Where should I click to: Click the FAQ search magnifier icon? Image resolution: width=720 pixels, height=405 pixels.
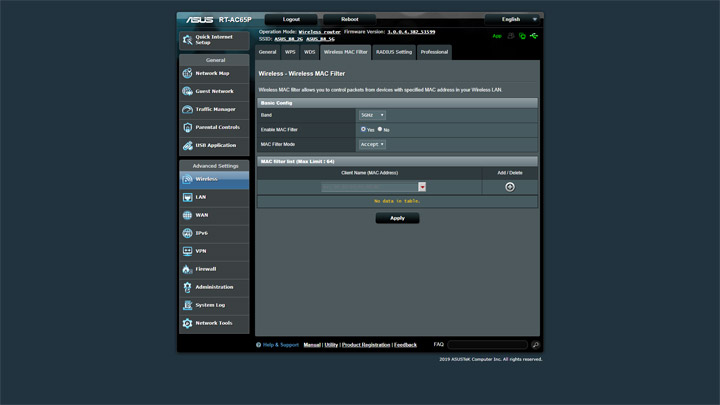(535, 345)
